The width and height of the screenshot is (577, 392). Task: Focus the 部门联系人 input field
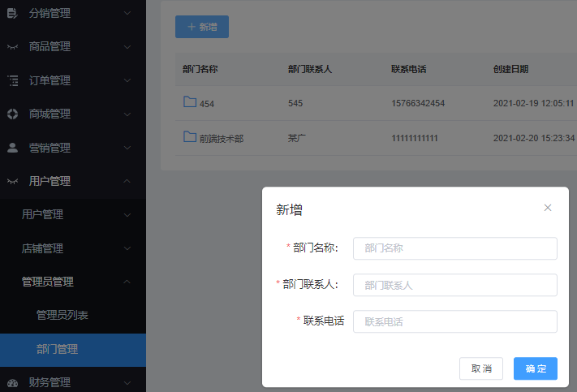tap(454, 285)
